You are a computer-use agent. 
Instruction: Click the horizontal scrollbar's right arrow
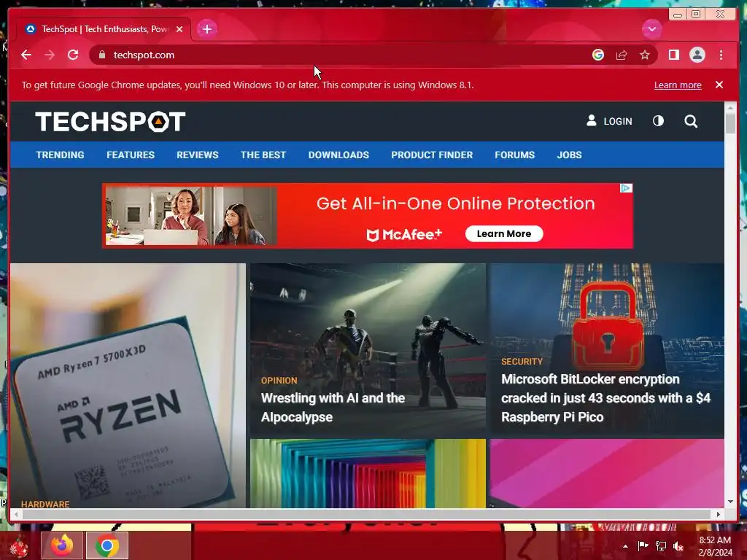point(719,514)
